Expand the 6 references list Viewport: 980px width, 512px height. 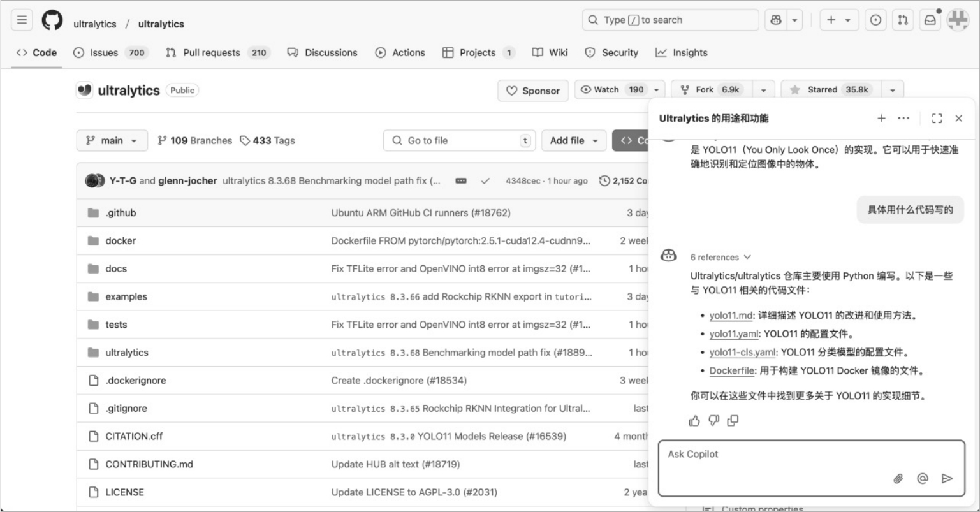pyautogui.click(x=720, y=257)
